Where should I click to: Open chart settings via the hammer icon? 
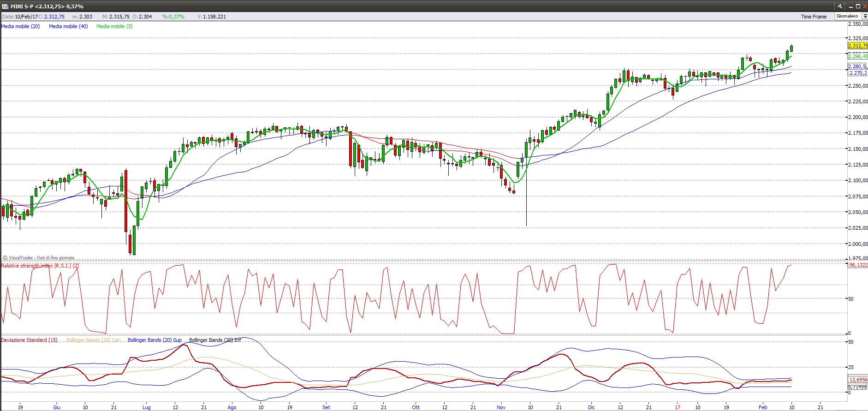pos(840,6)
